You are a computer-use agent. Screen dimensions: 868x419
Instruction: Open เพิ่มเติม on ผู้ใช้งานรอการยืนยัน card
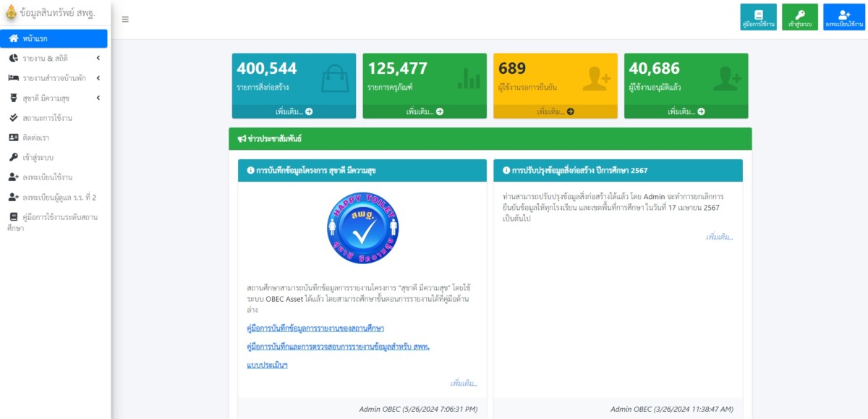(556, 111)
